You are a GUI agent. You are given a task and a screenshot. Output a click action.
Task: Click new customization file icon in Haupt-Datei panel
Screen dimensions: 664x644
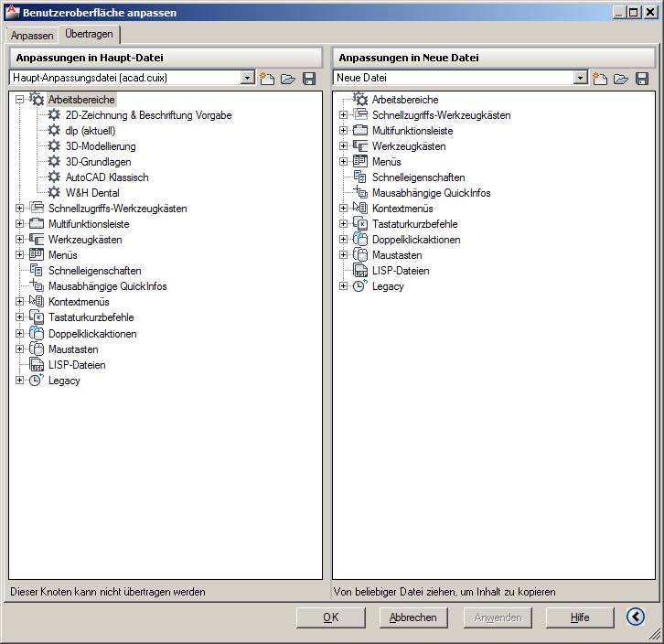coord(267,79)
